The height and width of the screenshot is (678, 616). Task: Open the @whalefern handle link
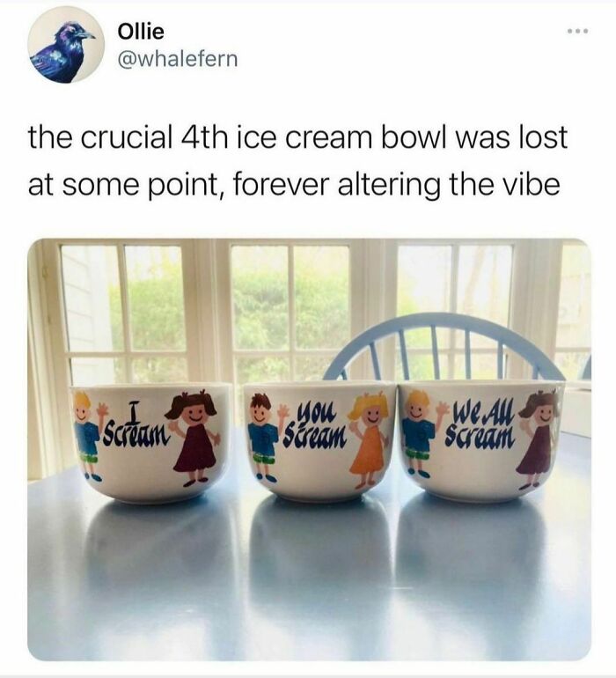(x=177, y=59)
